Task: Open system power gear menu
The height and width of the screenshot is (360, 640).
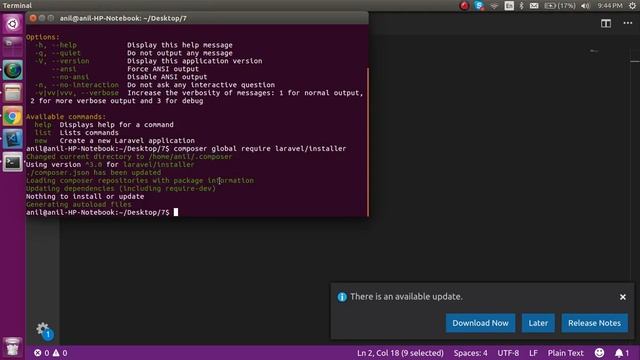Action: coord(632,6)
